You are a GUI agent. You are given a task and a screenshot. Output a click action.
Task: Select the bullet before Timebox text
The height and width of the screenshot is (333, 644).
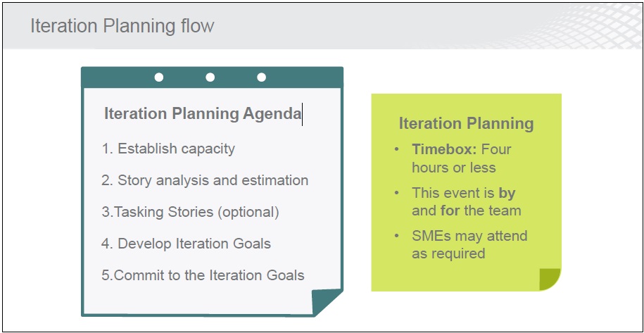pos(396,149)
